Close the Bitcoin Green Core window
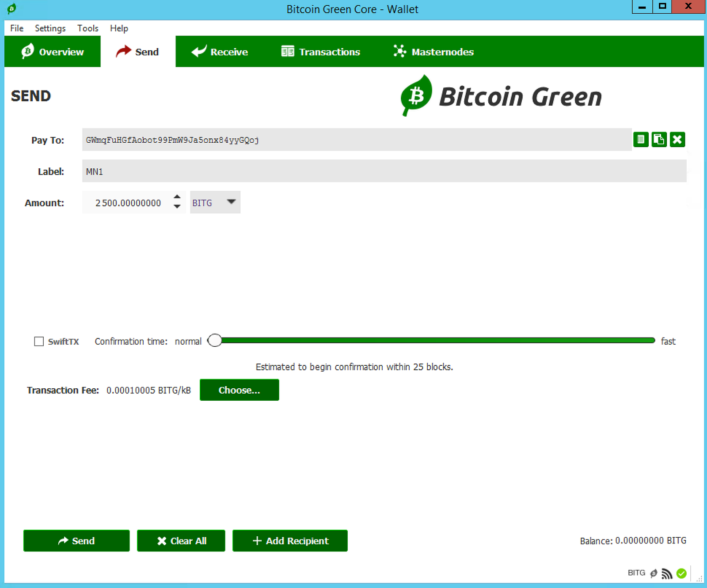 (688, 7)
